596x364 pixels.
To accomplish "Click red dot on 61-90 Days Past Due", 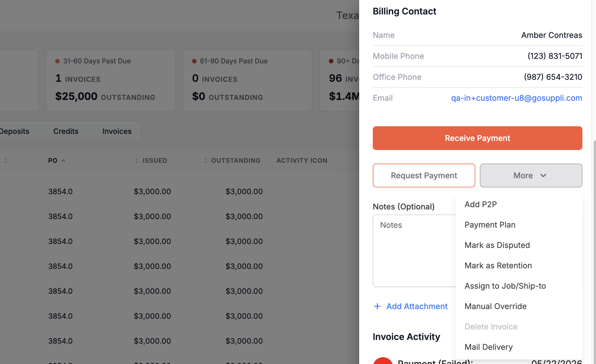I will click(x=194, y=61).
